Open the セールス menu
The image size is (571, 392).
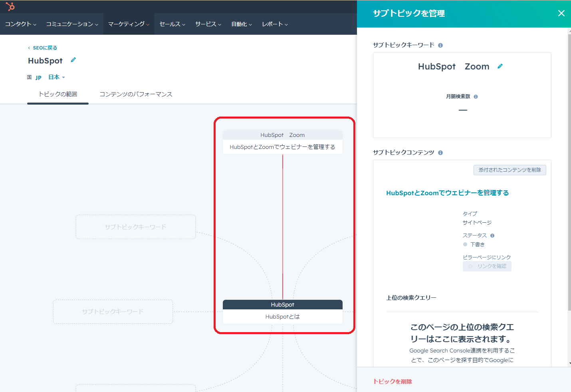coord(172,24)
